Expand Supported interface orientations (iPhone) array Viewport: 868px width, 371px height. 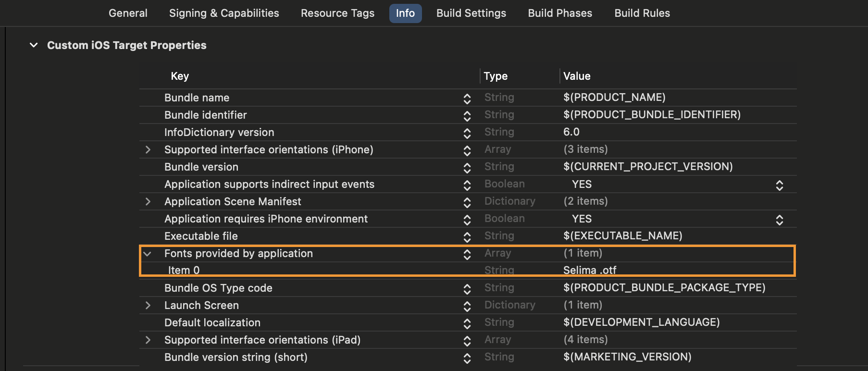148,150
